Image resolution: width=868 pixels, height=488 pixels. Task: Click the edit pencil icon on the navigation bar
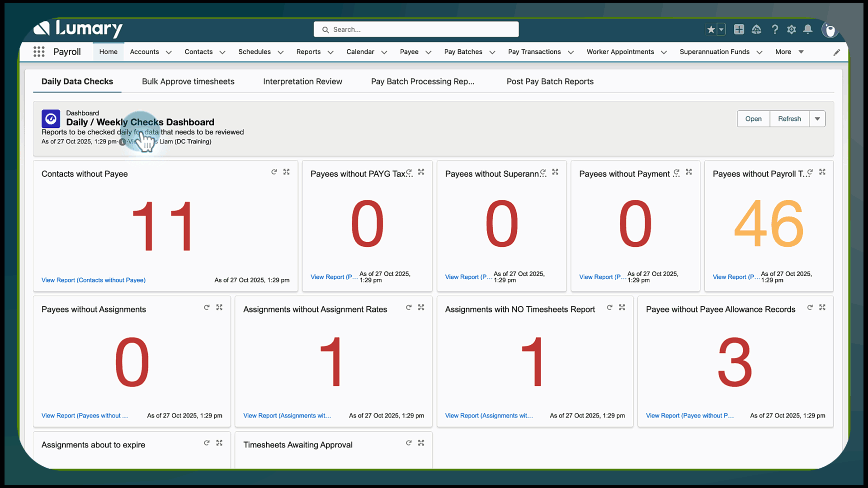pyautogui.click(x=837, y=52)
